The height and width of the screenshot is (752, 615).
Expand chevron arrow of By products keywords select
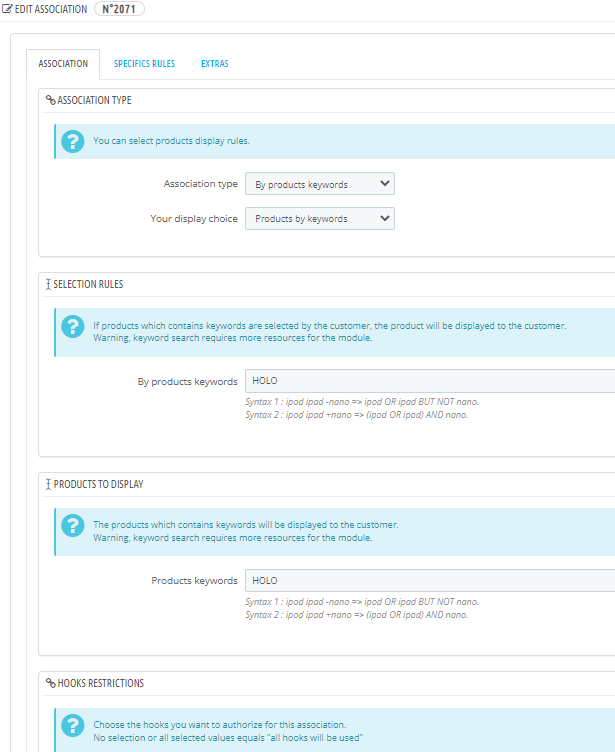pos(385,184)
